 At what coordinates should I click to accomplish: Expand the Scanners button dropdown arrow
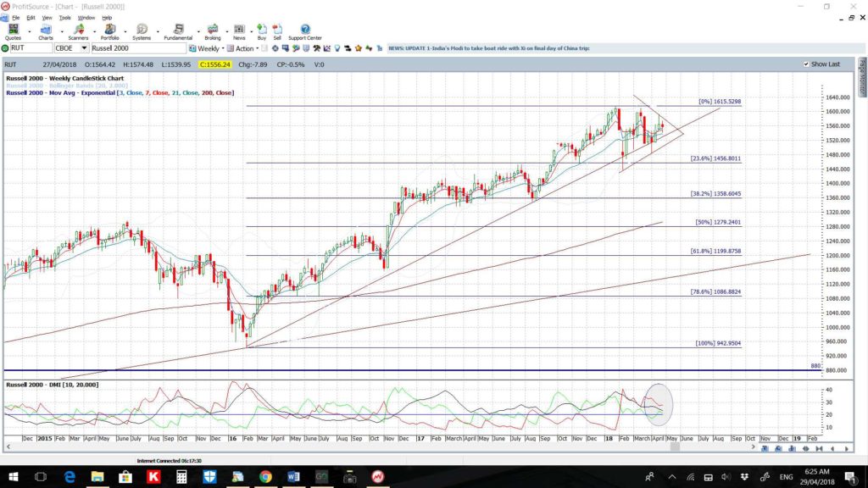point(95,31)
